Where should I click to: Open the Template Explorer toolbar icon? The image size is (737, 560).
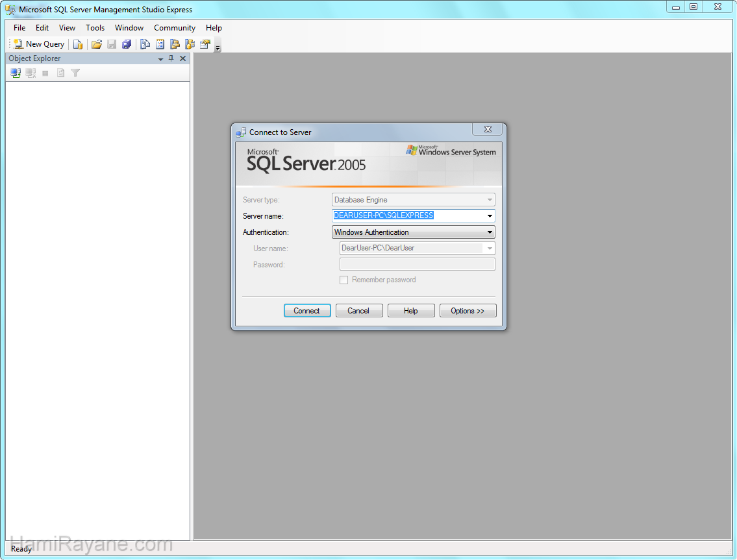point(190,44)
